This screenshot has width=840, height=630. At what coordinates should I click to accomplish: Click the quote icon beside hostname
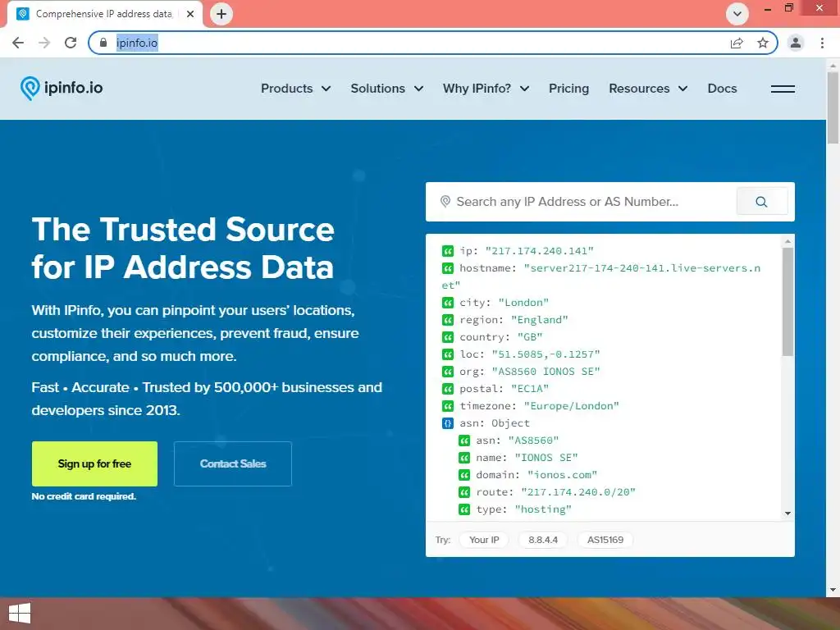tap(448, 268)
